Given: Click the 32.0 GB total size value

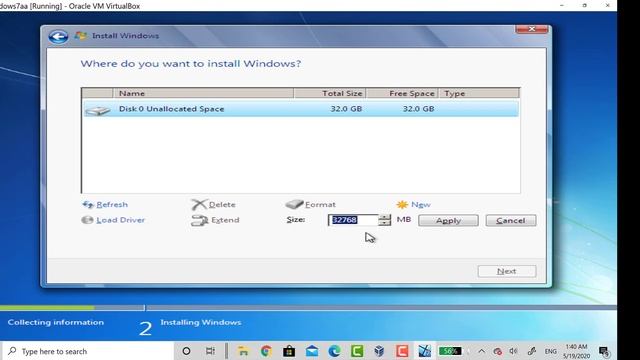Looking at the screenshot, I should 346,109.
